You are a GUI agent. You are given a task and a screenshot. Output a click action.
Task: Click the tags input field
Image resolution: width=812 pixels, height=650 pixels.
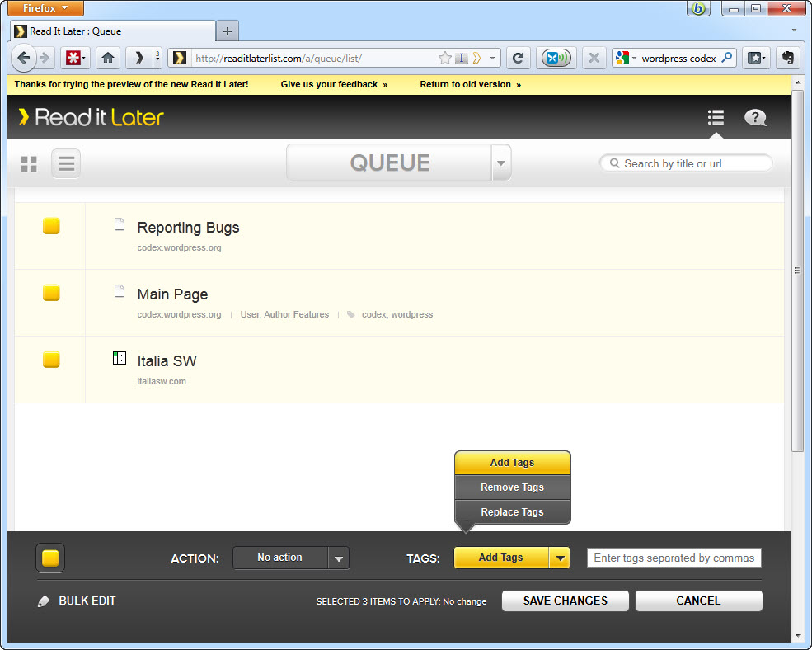point(674,558)
